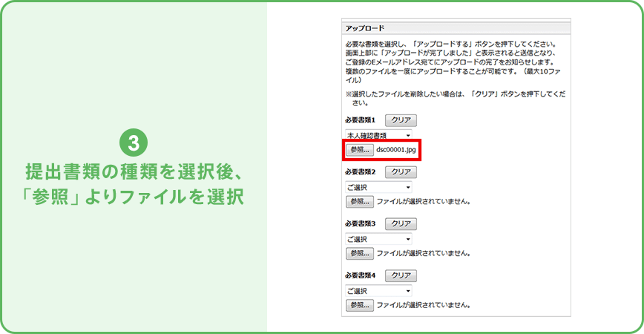The width and height of the screenshot is (644, 334).
Task: Browse for a file under 必要書類2
Action: [x=359, y=201]
